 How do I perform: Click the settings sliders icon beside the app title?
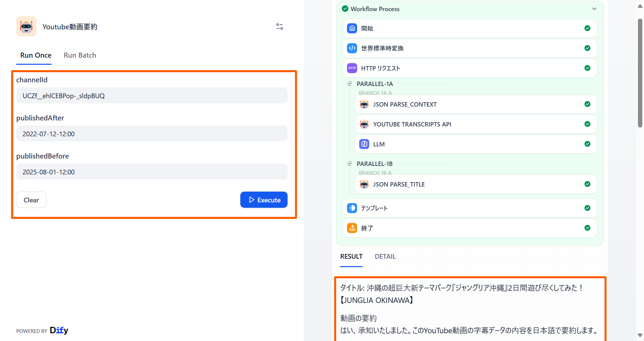(279, 27)
